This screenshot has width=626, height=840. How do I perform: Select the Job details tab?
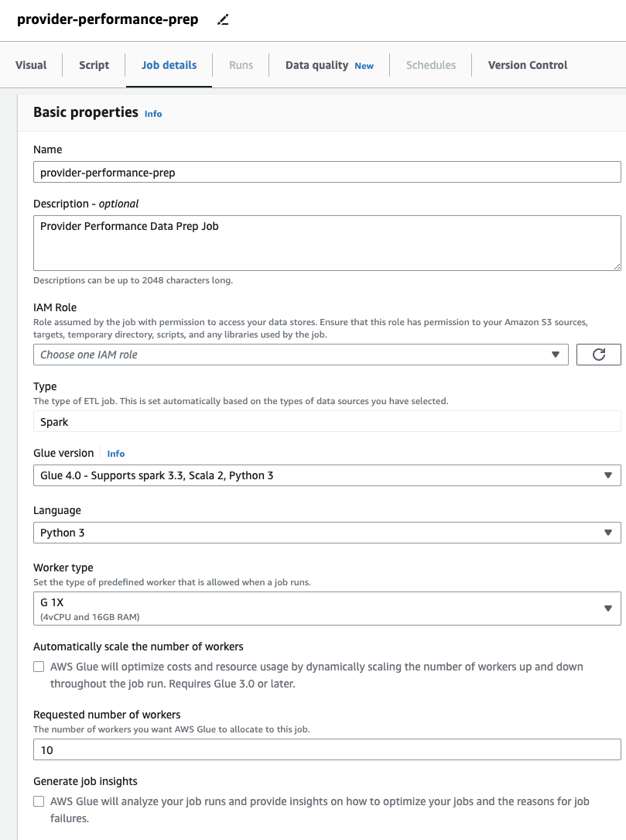pos(169,65)
